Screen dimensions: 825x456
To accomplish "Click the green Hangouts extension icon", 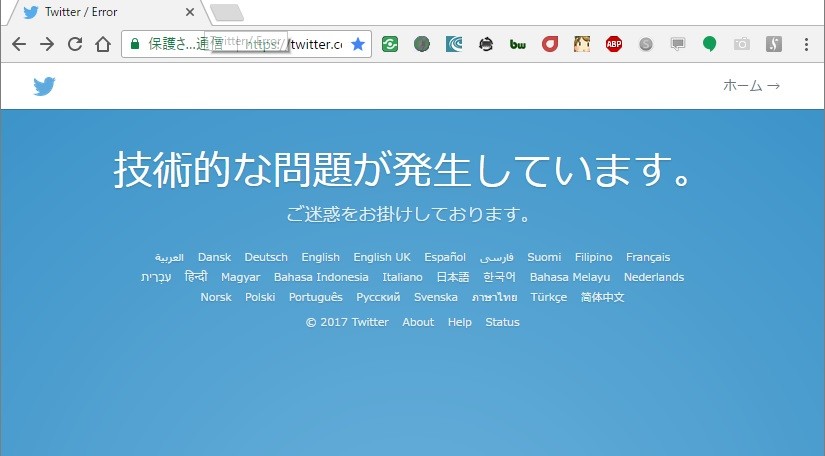I will pyautogui.click(x=709, y=44).
